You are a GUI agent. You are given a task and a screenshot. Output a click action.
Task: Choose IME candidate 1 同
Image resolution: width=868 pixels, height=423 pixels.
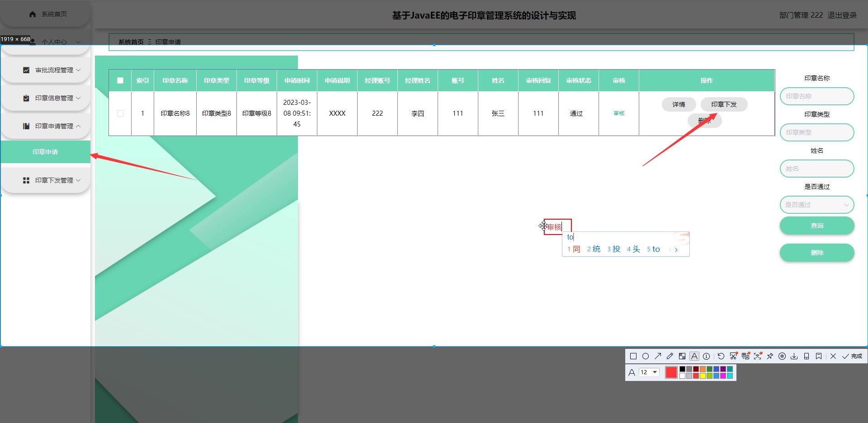(574, 249)
